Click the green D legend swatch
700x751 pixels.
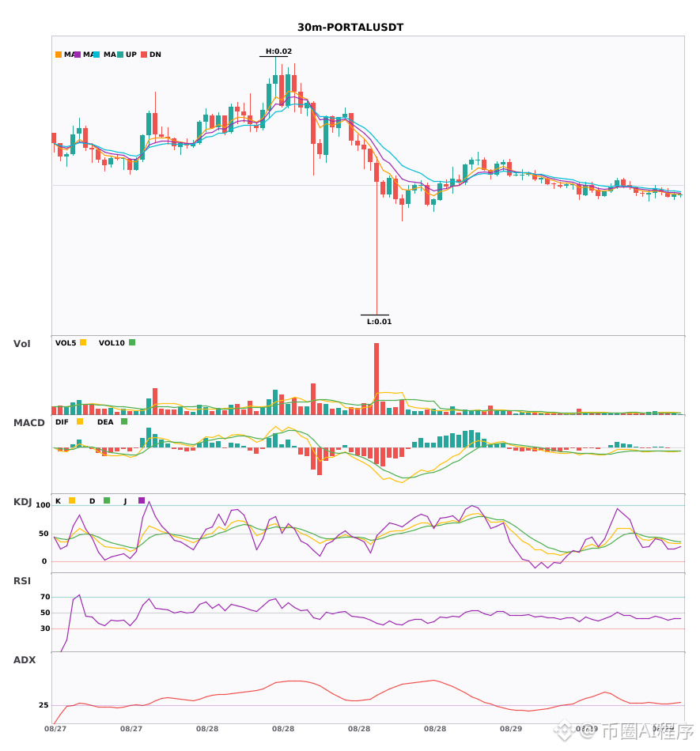coord(107,500)
